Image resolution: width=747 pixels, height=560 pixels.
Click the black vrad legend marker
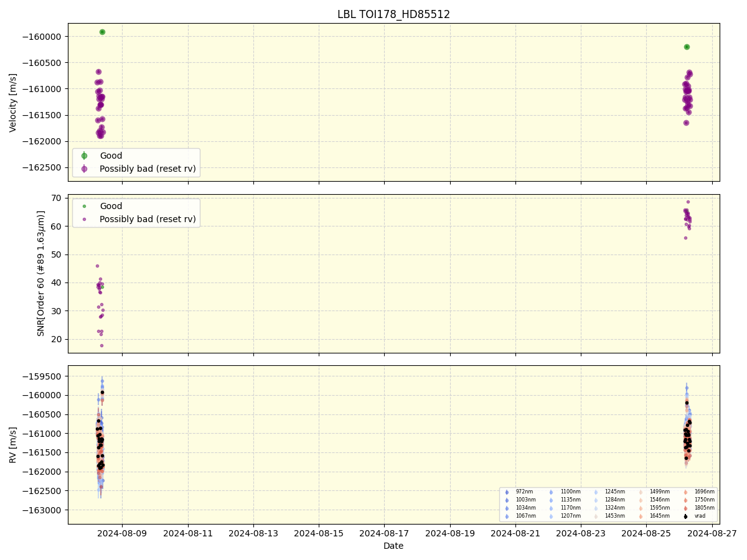point(685,516)
